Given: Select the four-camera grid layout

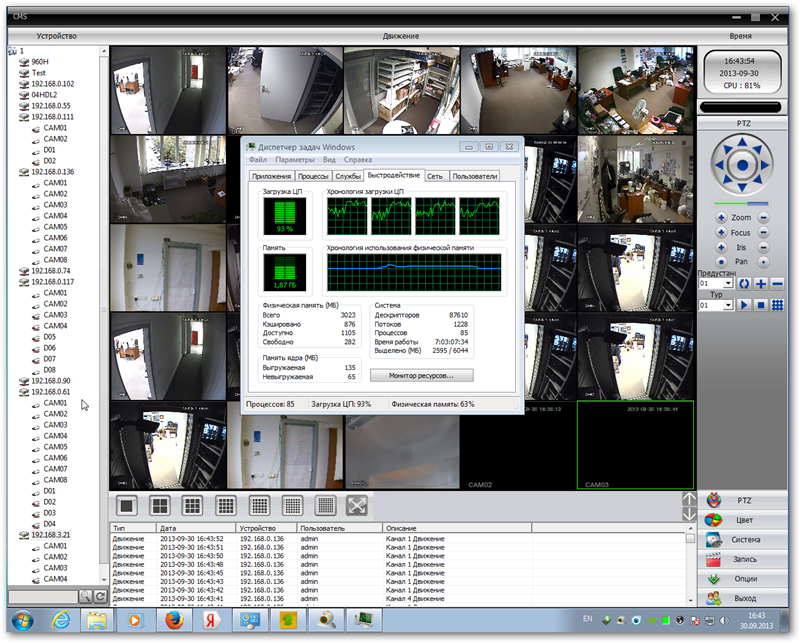Looking at the screenshot, I should tap(160, 505).
